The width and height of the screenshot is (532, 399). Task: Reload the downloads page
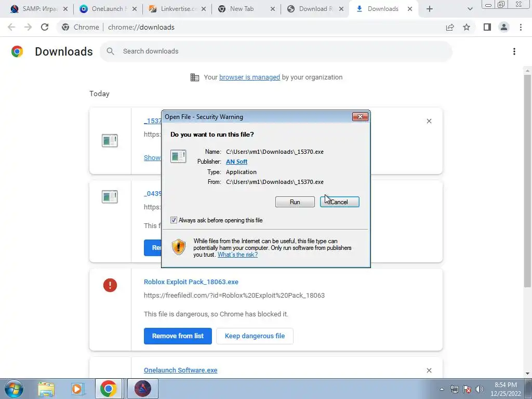tap(45, 27)
